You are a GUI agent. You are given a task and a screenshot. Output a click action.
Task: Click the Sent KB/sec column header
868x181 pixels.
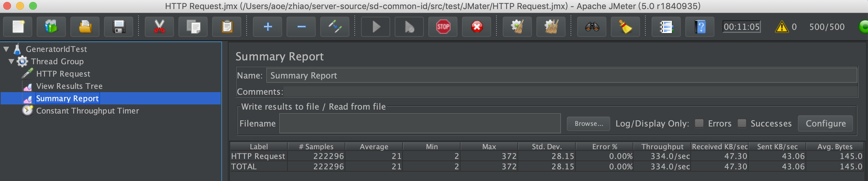[777, 147]
